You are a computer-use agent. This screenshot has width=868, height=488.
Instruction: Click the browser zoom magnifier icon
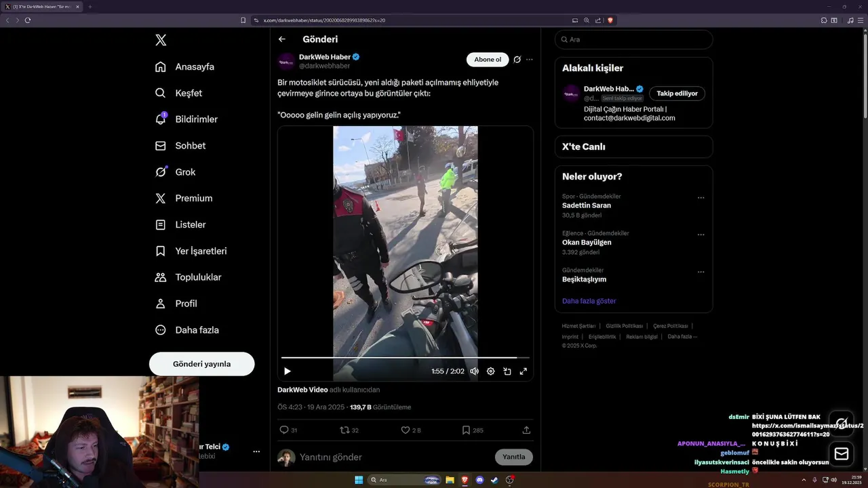[587, 20]
